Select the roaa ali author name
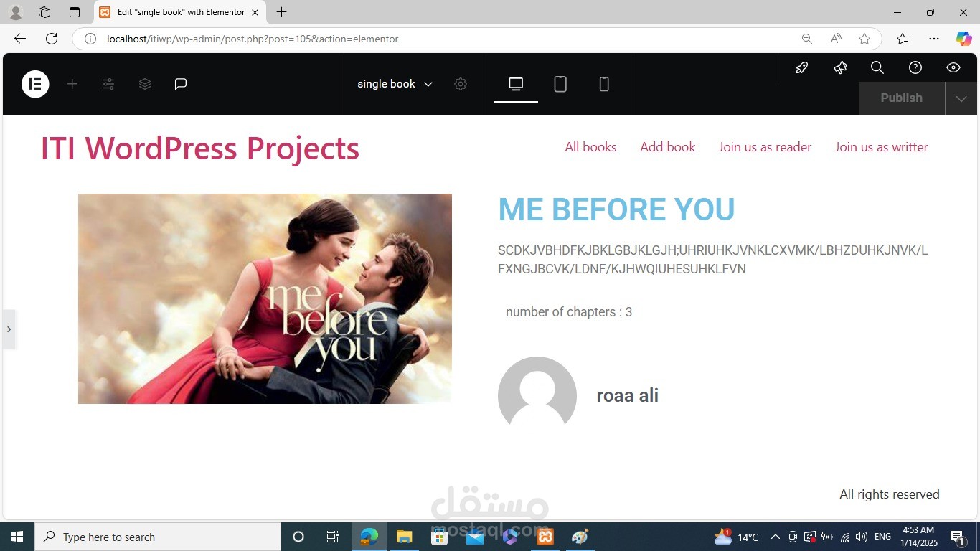 (628, 395)
